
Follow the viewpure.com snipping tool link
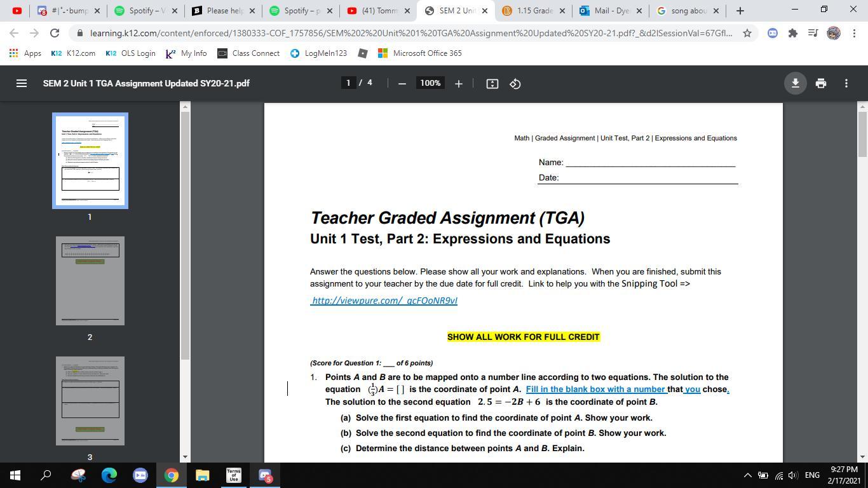click(x=384, y=301)
